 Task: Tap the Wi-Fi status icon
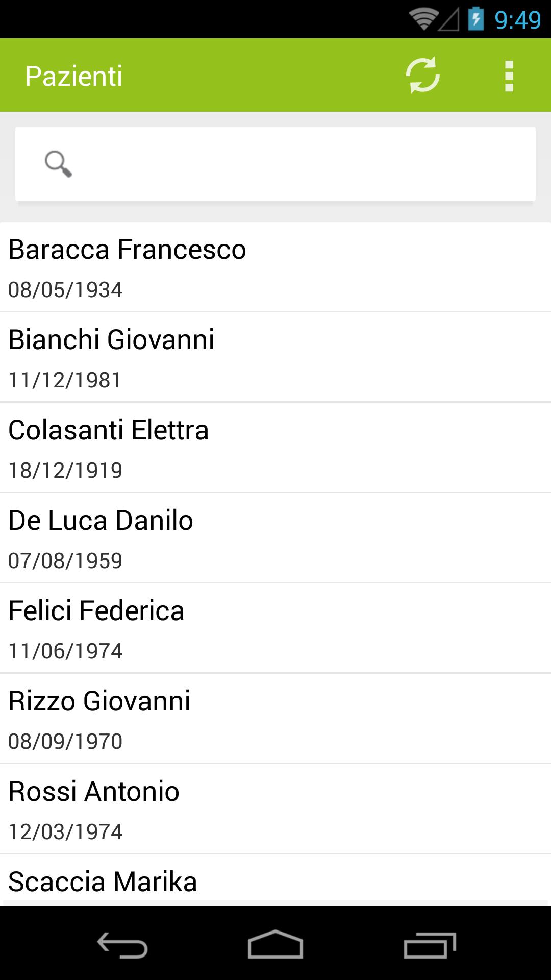pyautogui.click(x=423, y=19)
